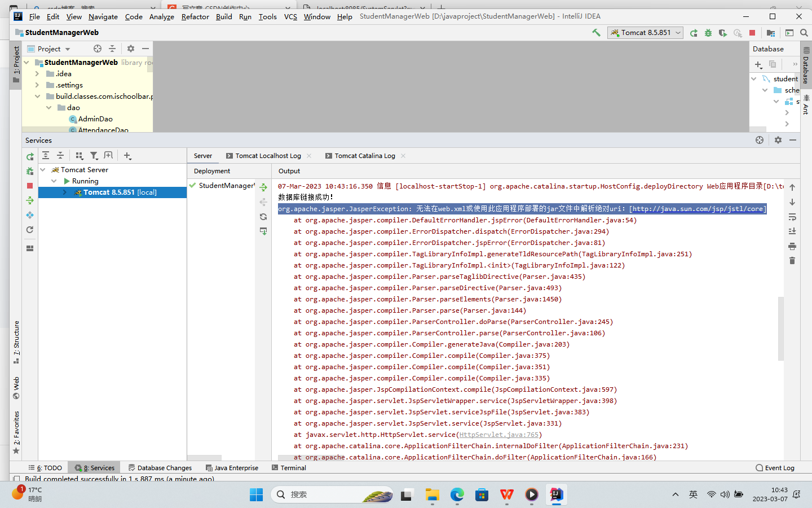The width and height of the screenshot is (812, 508).
Task: Click the layout icon at Services sidebar bottom
Action: pos(30,248)
